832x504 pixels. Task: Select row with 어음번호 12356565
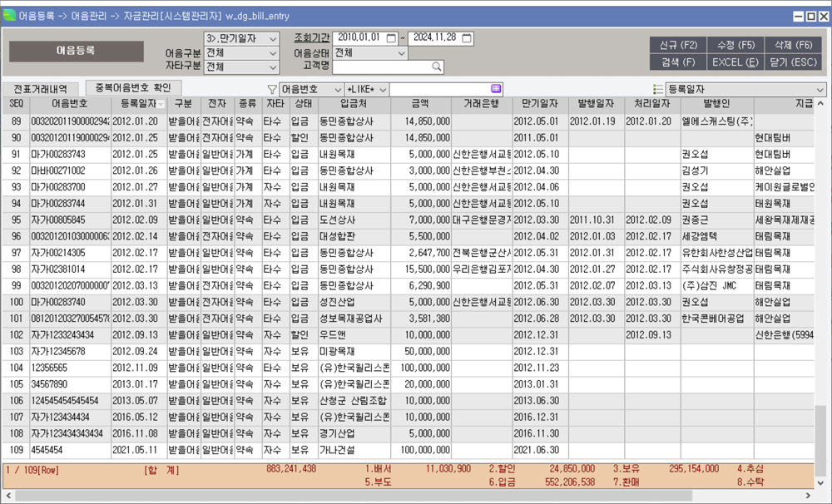(x=408, y=368)
